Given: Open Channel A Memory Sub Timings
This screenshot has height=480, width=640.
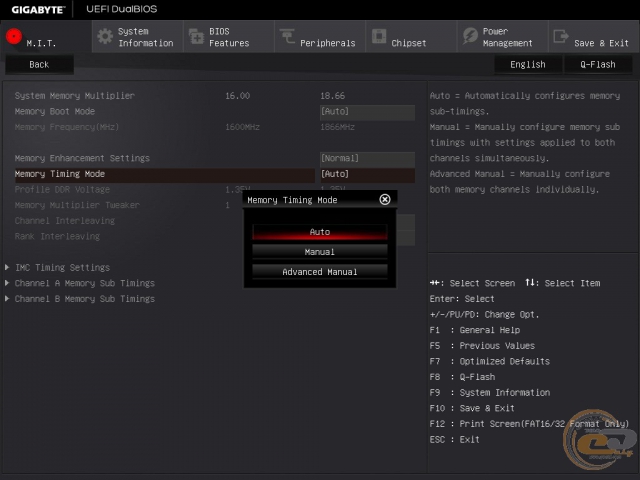Looking at the screenshot, I should (84, 283).
